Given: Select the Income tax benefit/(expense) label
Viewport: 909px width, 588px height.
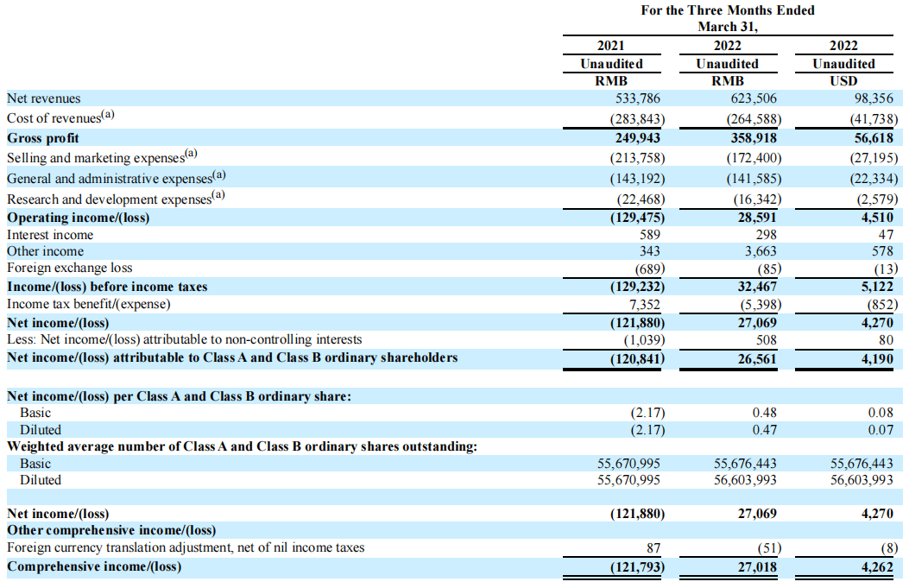Looking at the screenshot, I should [x=89, y=304].
